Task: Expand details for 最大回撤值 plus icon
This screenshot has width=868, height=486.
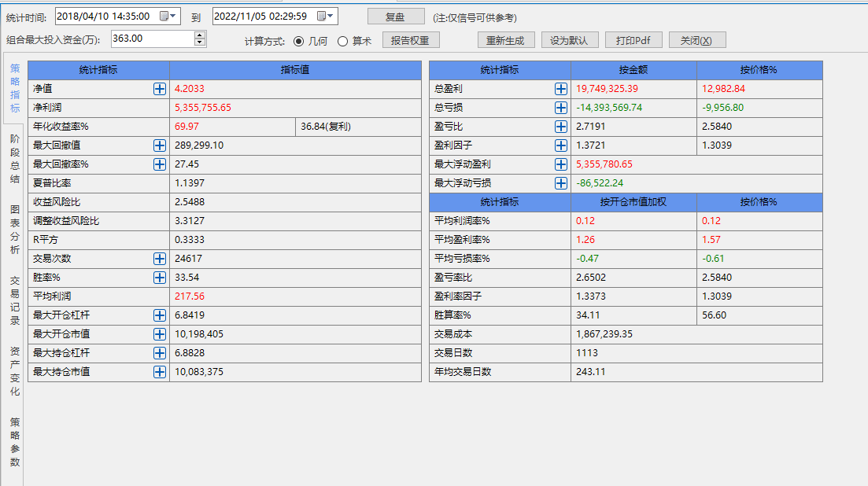Action: click(160, 145)
